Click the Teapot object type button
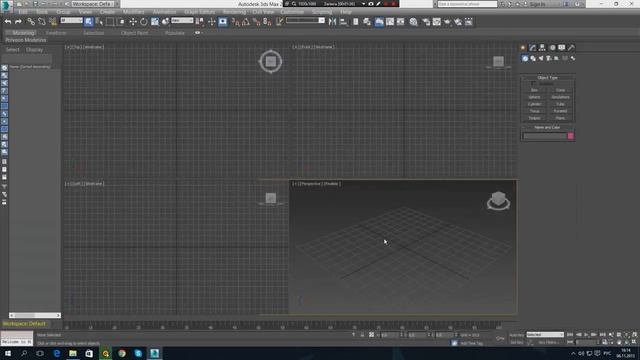The height and width of the screenshot is (360, 640). coord(534,118)
